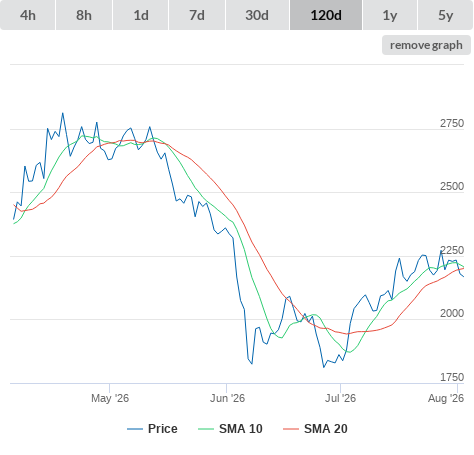
Task: Choose the 1d range tab
Action: pos(141,15)
